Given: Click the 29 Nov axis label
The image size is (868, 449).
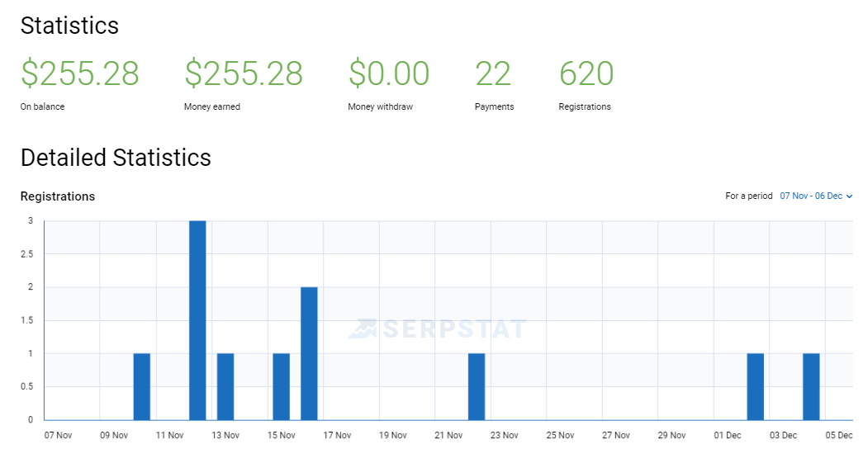Looking at the screenshot, I should tap(672, 435).
